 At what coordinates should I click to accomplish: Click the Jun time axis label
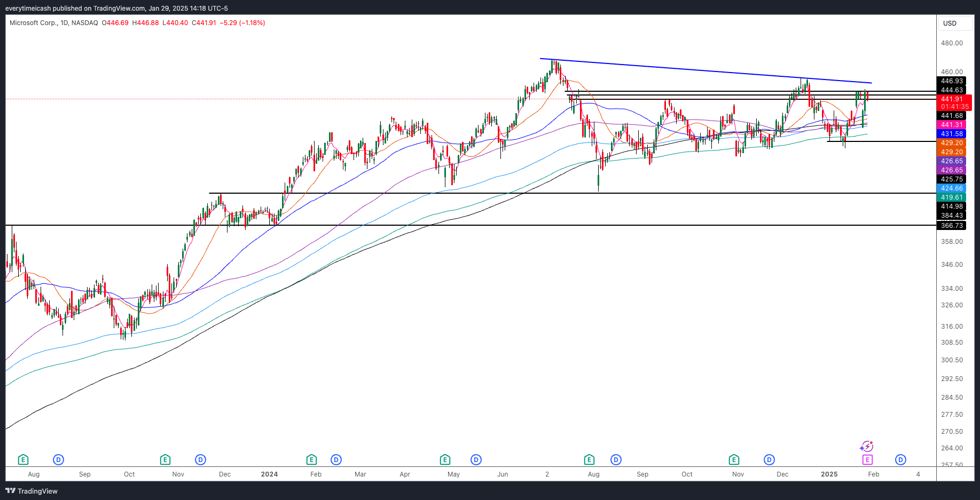tap(503, 474)
